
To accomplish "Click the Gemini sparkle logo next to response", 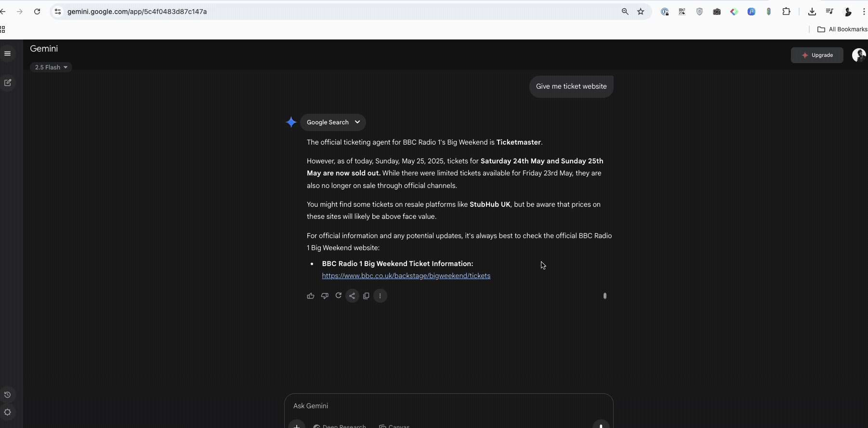I will (291, 122).
